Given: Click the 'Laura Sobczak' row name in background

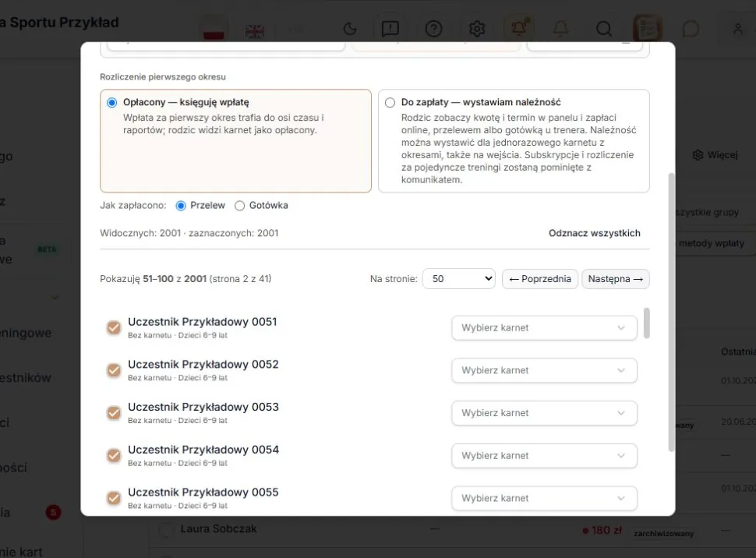Looking at the screenshot, I should (x=218, y=529).
